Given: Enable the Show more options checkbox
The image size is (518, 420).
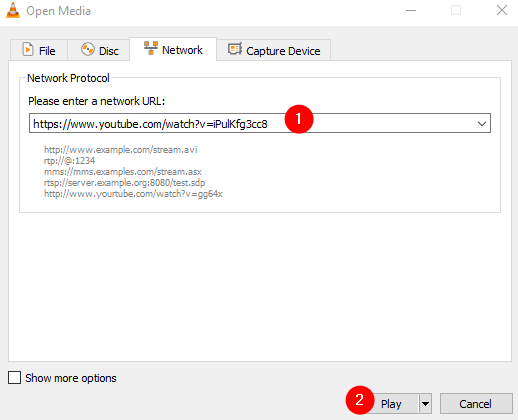Looking at the screenshot, I should [14, 378].
